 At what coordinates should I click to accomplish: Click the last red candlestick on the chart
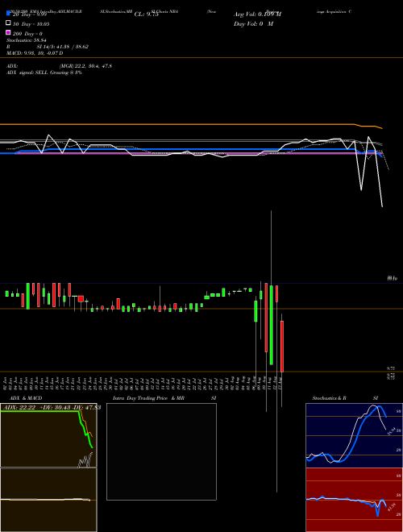(282, 346)
